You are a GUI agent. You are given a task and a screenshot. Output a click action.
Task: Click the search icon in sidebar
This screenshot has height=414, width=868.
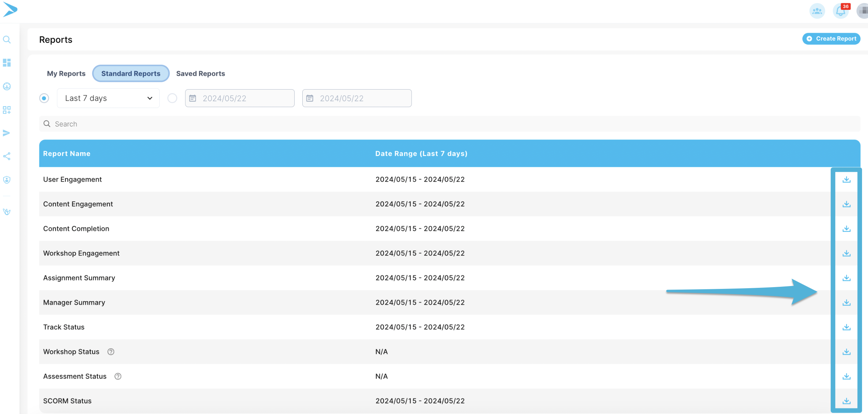click(x=7, y=40)
